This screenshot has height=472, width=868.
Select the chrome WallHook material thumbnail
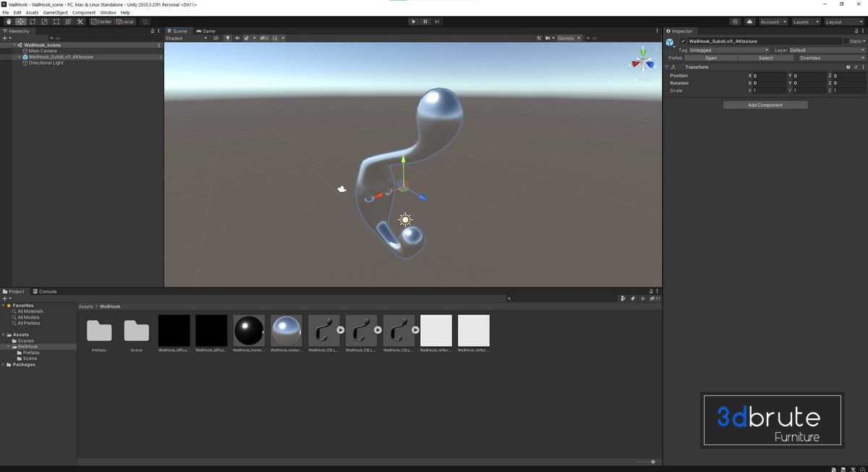(x=286, y=331)
